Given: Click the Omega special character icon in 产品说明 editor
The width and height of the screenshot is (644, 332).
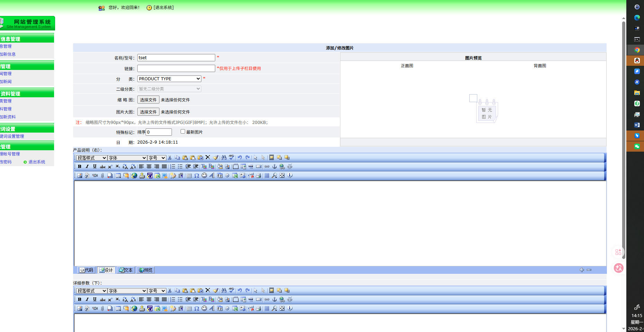Looking at the screenshot, I should coord(197,176).
